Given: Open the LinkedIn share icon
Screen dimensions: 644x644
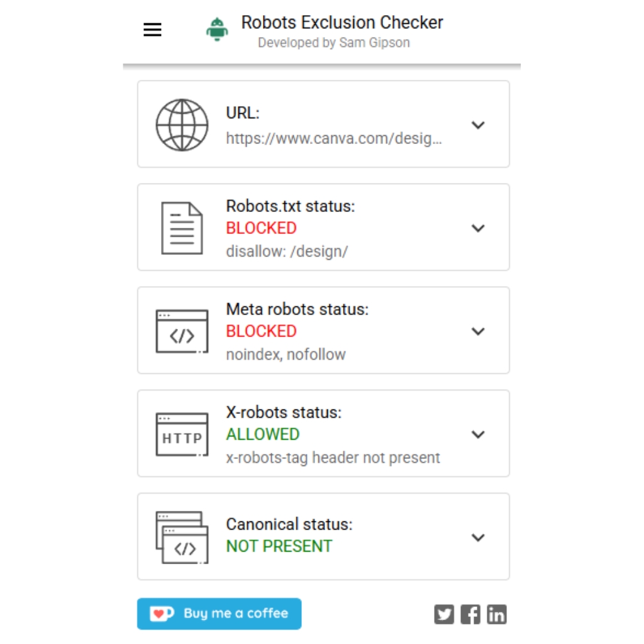Looking at the screenshot, I should (x=497, y=614).
